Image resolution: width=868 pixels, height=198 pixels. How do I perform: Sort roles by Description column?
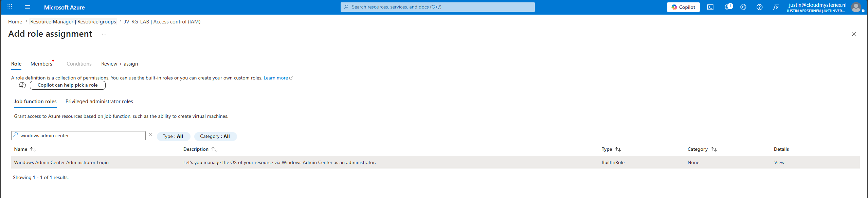pyautogui.click(x=200, y=149)
